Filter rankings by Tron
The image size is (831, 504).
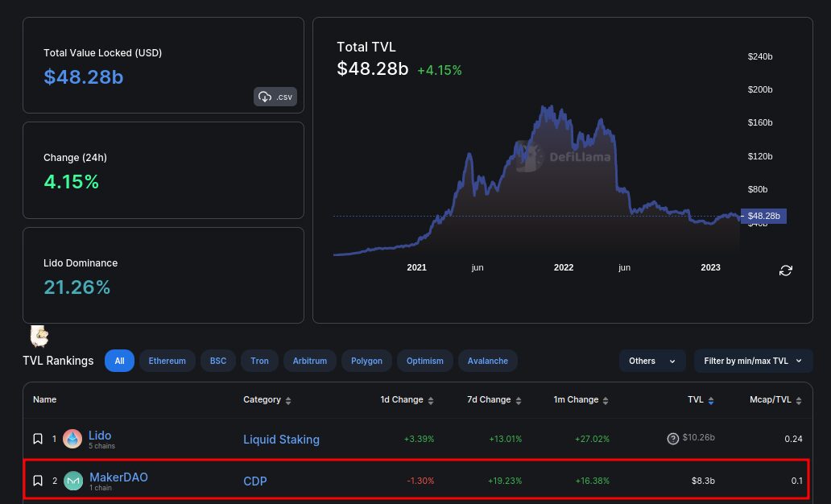click(x=259, y=361)
